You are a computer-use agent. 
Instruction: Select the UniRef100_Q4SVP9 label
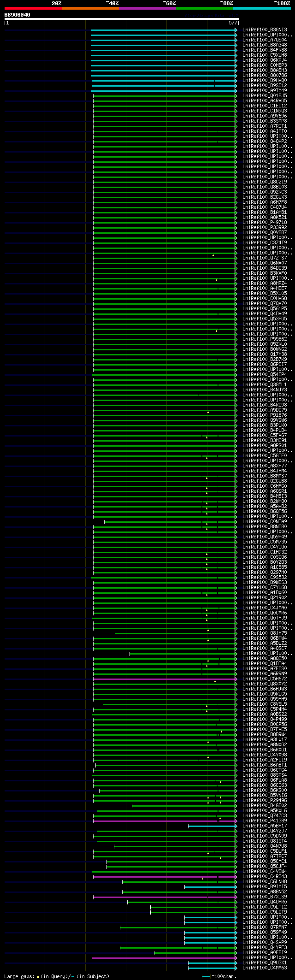click(265, 943)
